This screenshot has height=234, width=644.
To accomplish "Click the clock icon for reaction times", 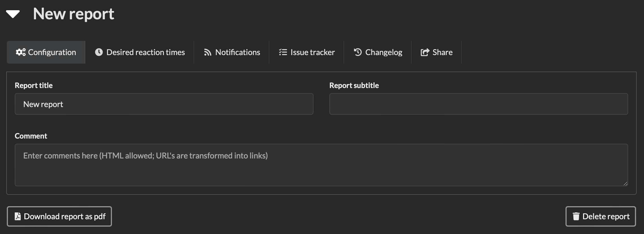I will point(99,52).
